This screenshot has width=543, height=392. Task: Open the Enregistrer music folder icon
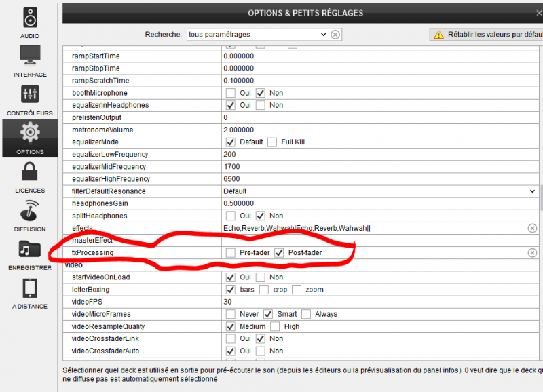coord(30,249)
